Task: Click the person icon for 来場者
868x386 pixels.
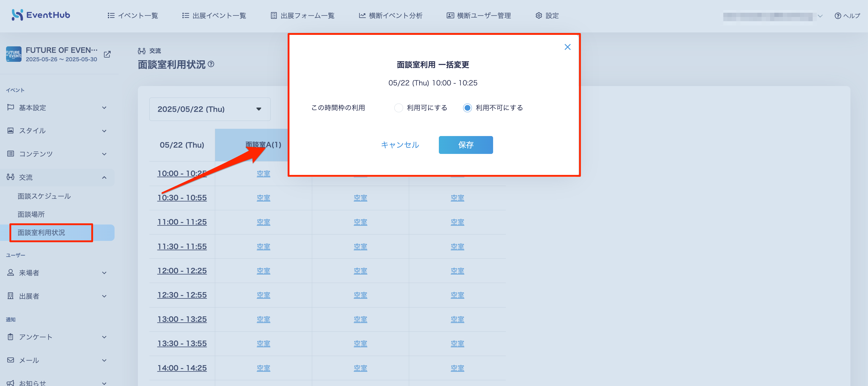Action: click(x=10, y=273)
